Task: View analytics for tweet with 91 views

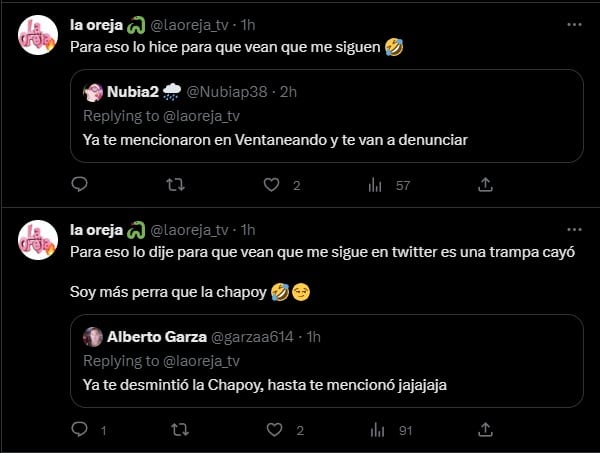Action: point(377,431)
